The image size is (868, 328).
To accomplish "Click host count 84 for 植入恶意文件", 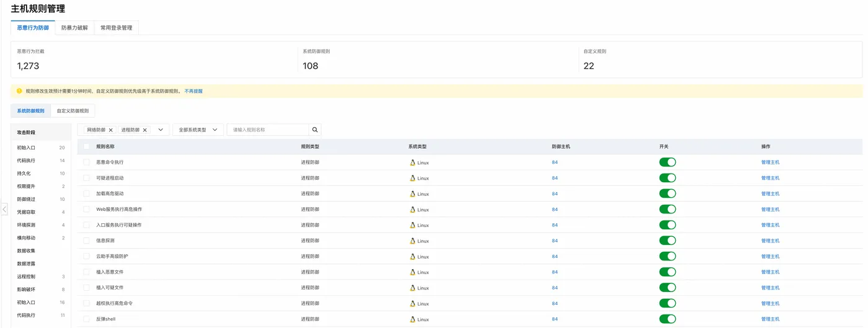I will pos(555,272).
